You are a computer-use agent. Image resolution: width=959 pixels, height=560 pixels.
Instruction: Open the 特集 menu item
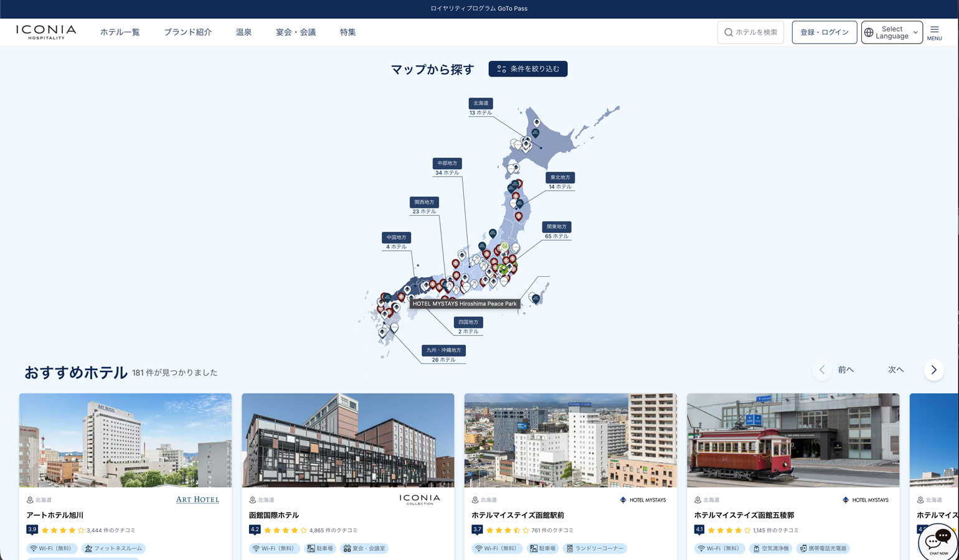click(x=348, y=32)
